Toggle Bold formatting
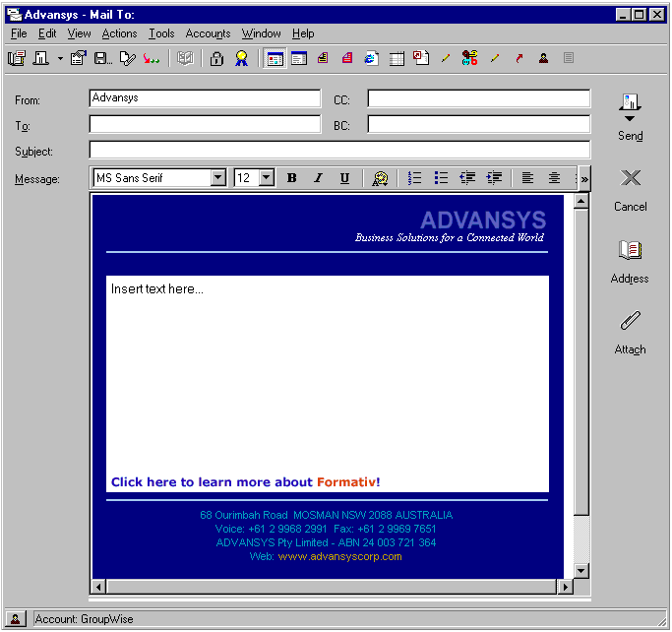This screenshot has height=632, width=672. coord(292,178)
